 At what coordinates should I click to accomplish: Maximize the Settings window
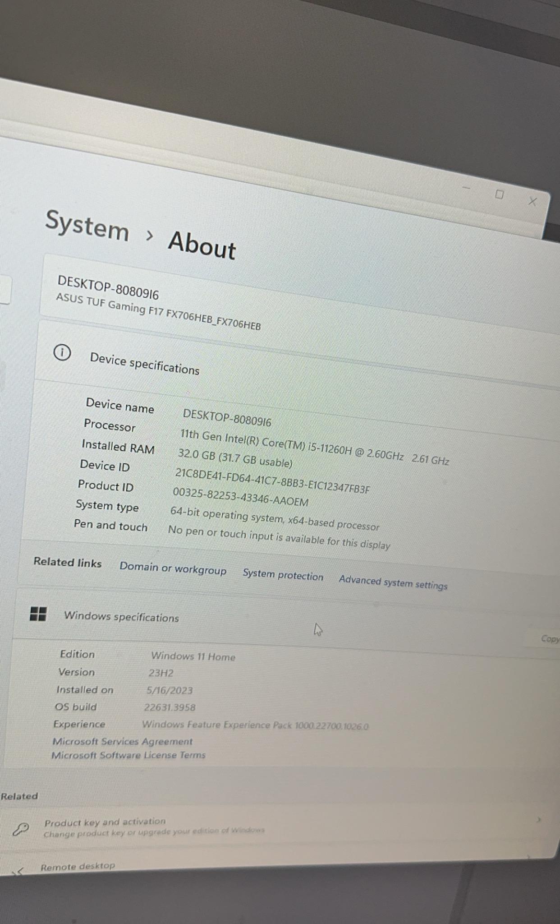pyautogui.click(x=499, y=194)
